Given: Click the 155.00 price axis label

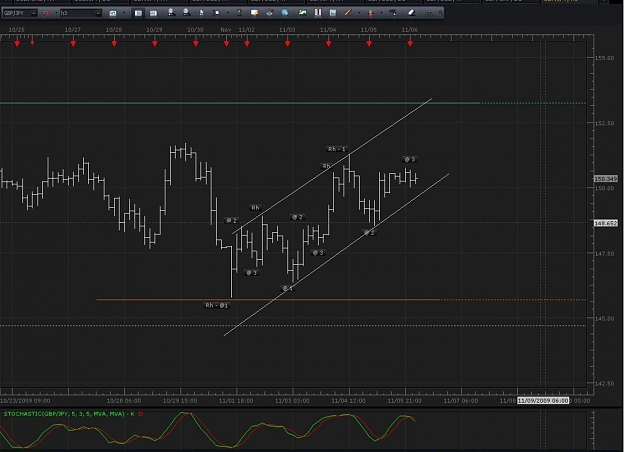Looking at the screenshot, I should [x=604, y=58].
